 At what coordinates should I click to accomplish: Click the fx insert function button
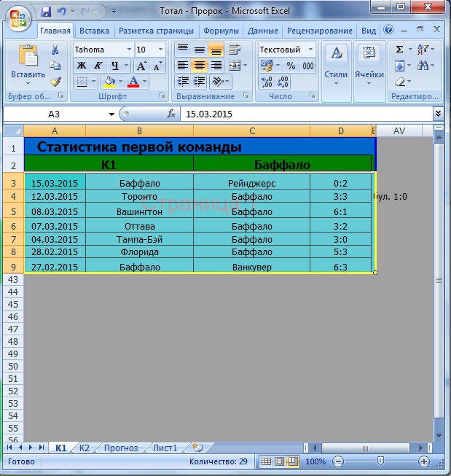tap(171, 114)
